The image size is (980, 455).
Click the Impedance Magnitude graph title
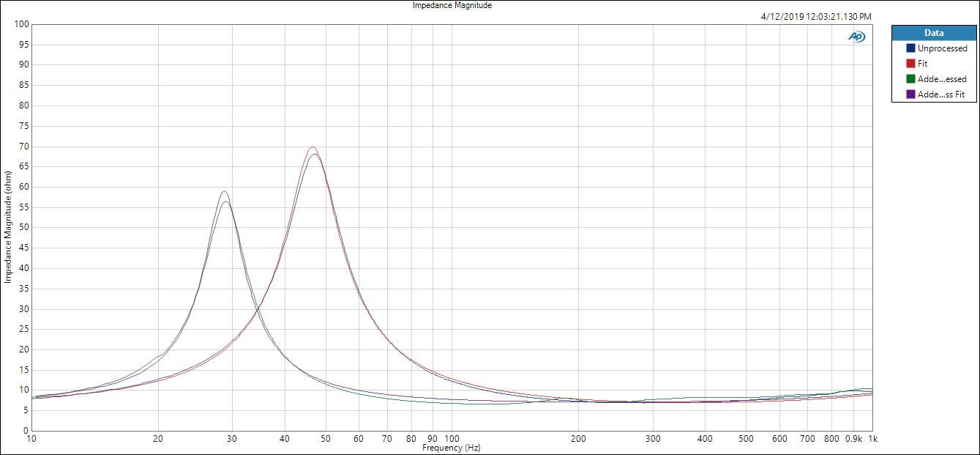click(x=452, y=5)
